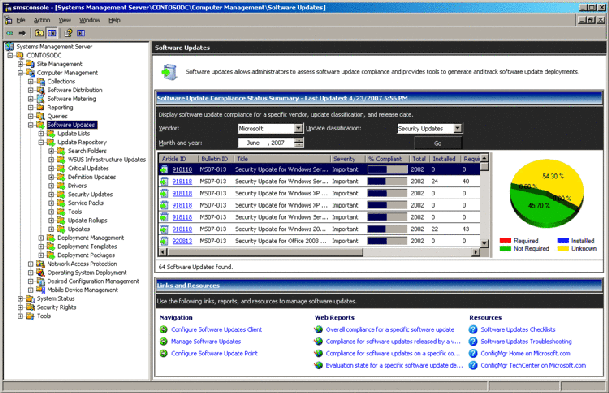
Task: Select the Critical Updates tree item
Action: 88,168
